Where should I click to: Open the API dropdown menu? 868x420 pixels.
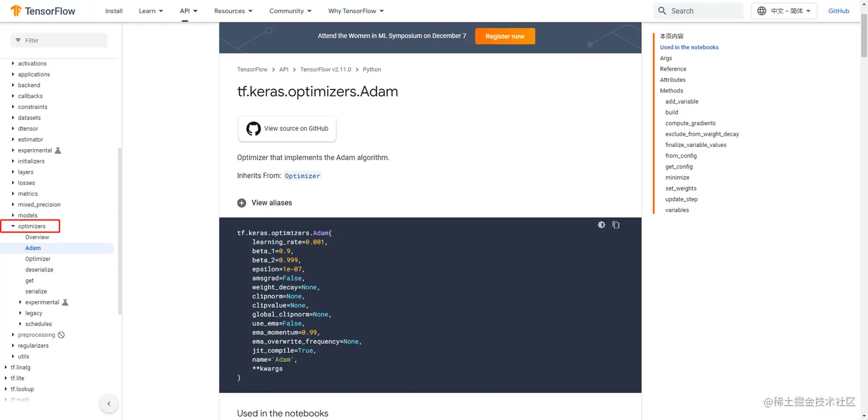(189, 11)
